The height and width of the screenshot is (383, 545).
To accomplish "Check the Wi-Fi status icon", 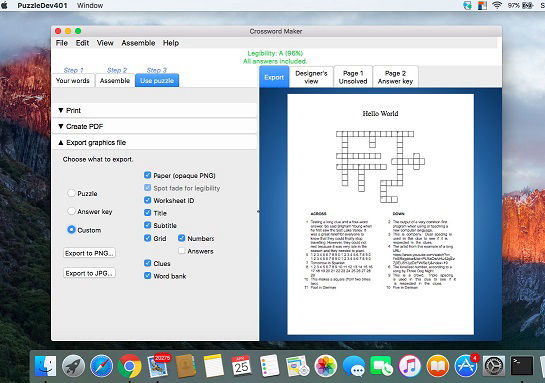I will (497, 5).
